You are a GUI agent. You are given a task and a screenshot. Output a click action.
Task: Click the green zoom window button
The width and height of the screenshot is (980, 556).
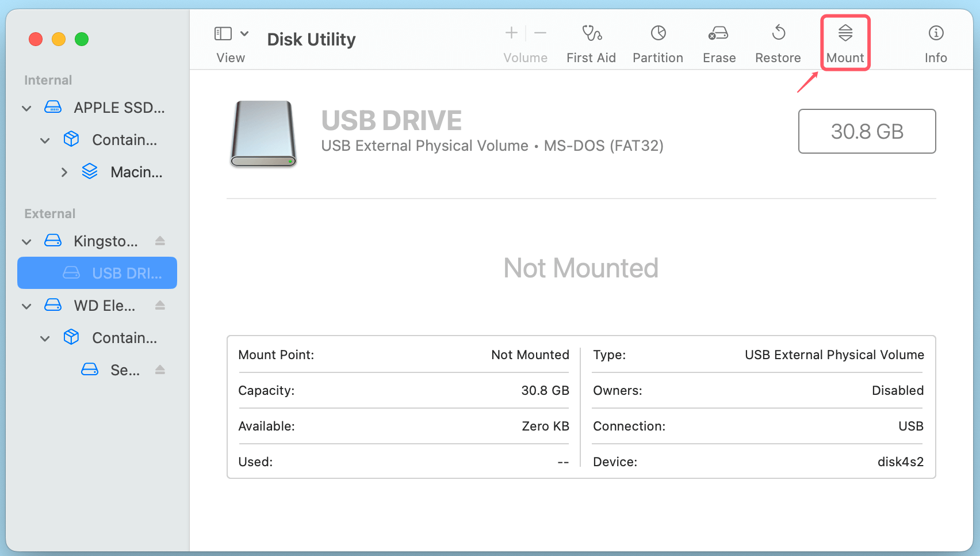(82, 39)
